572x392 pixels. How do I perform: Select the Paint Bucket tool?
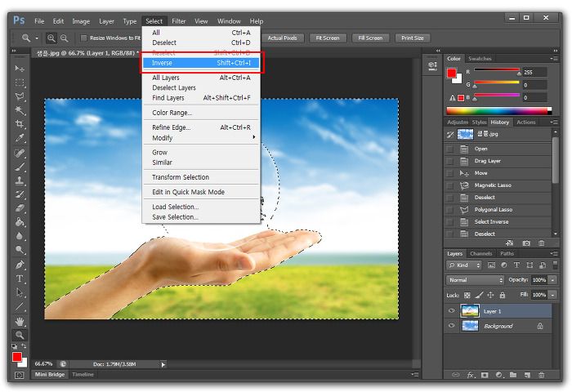coord(20,222)
